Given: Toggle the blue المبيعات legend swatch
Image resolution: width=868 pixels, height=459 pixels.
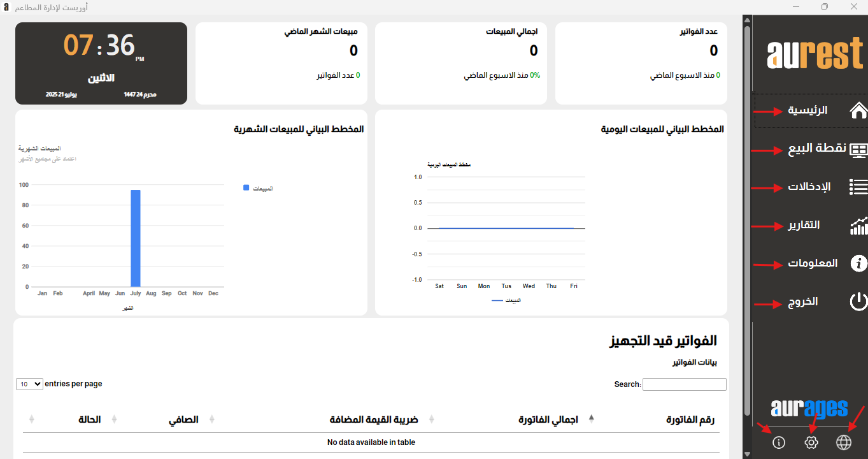Looking at the screenshot, I should tap(246, 188).
